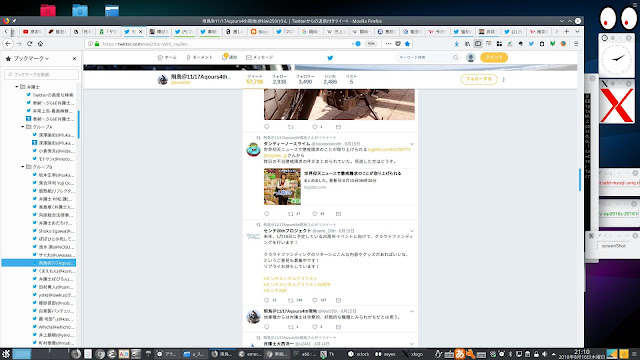Click the Follow (フォローする) button
The image size is (640, 360).
click(479, 79)
